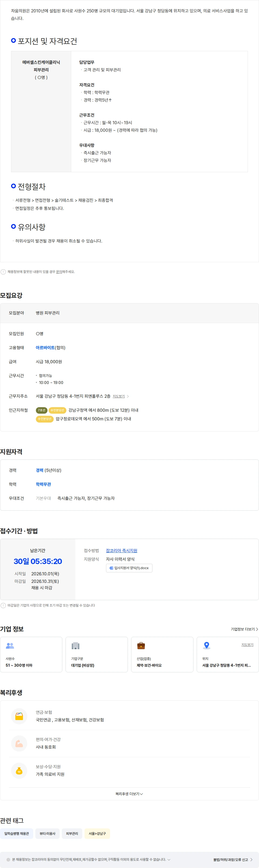The image size is (259, 868).
Task: Click the 문의 link in info notice
Action: (x=59, y=272)
